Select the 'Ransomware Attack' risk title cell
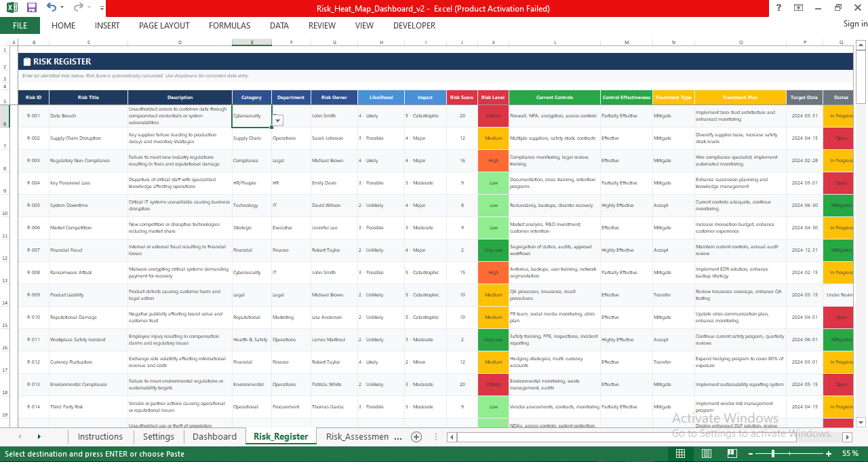 [x=88, y=273]
